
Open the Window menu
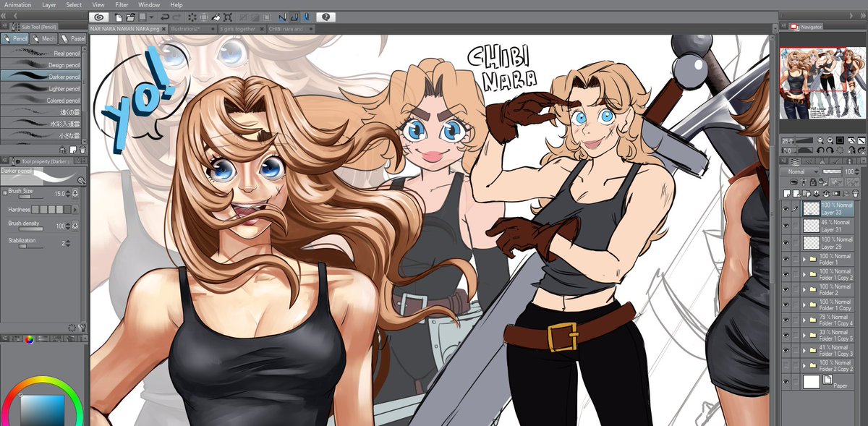149,4
